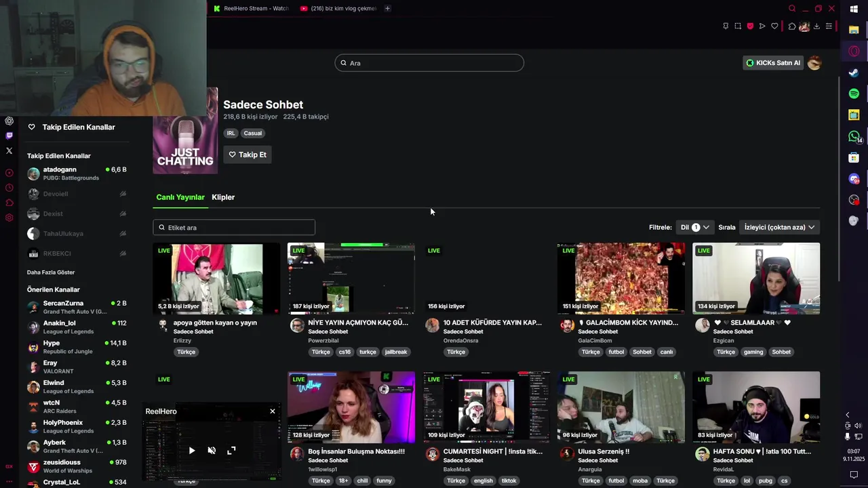Open the apoya götten kayan o yayın stream thumbnail
868x488 pixels.
point(216,279)
